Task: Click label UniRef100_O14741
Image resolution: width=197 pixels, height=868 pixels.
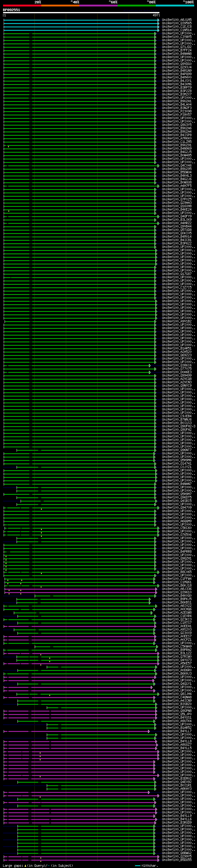Action: 177,463
